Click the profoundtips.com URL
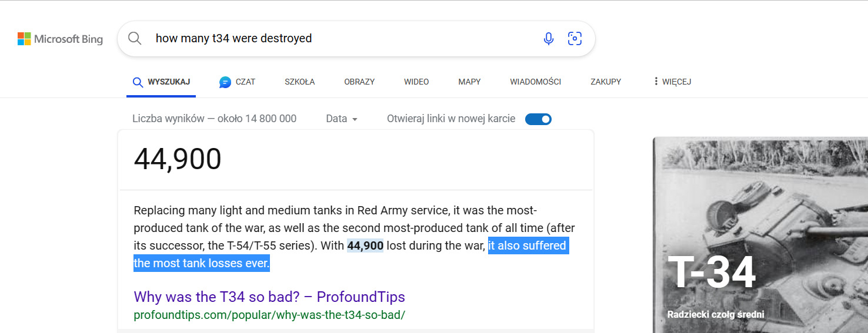868x333 pixels. click(x=269, y=315)
